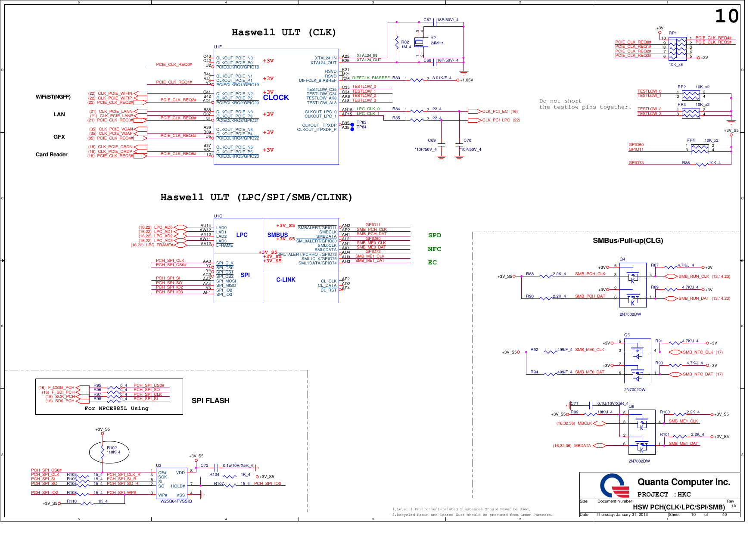Click the 'PROJECT : HKC' text
This screenshot has height=534, width=756.
point(664,494)
